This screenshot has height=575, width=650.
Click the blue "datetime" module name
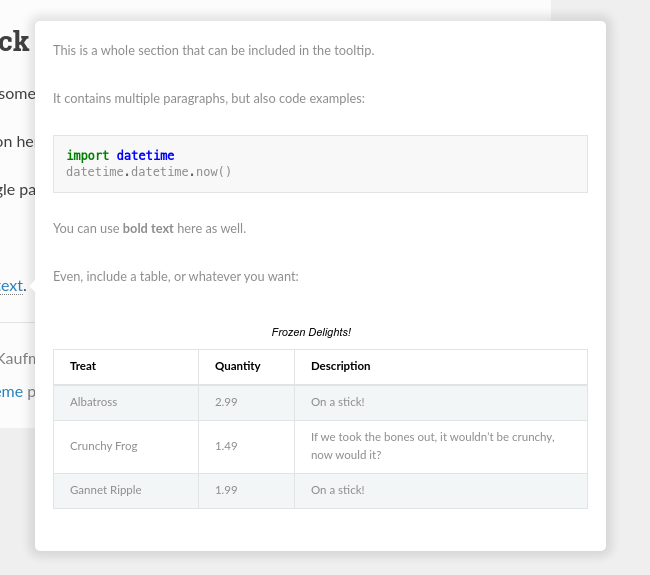[145, 155]
